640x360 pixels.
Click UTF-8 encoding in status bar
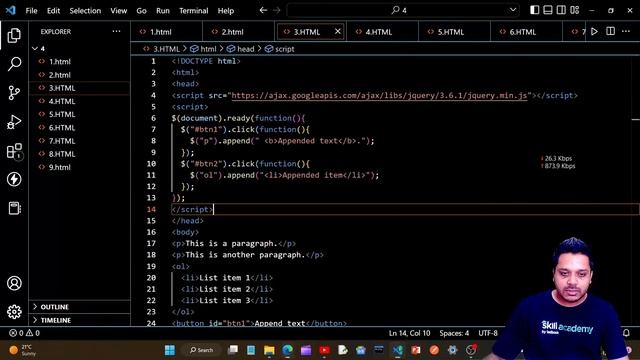pyautogui.click(x=488, y=333)
